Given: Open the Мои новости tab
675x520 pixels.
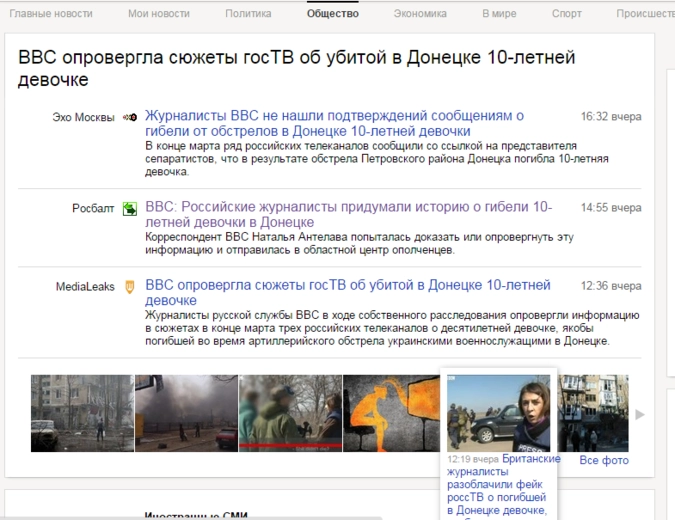Looking at the screenshot, I should [159, 14].
